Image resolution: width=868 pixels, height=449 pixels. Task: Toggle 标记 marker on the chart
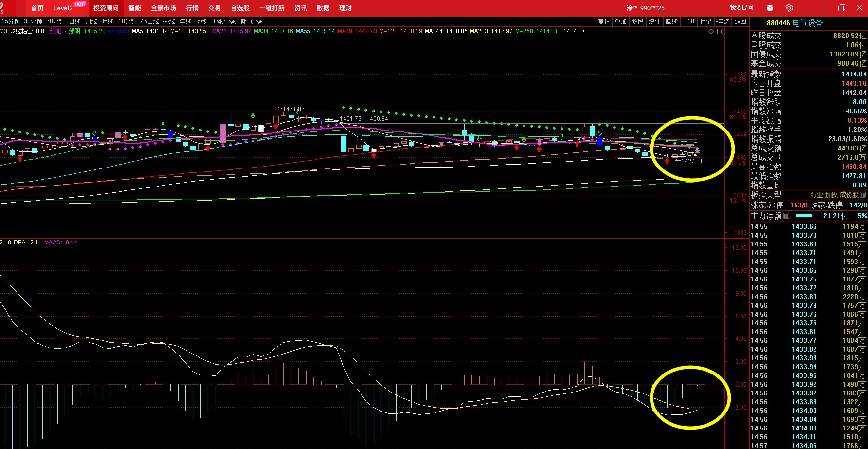(705, 21)
